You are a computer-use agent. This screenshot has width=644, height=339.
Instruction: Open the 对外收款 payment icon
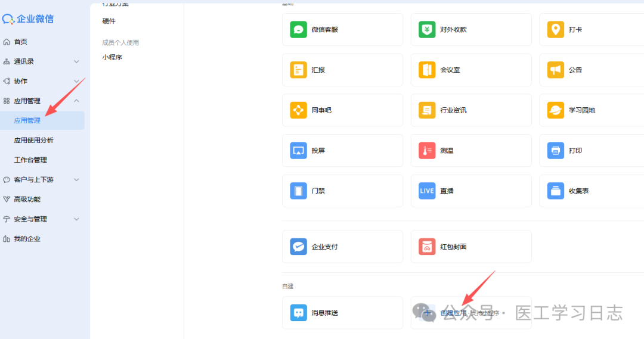pos(427,30)
